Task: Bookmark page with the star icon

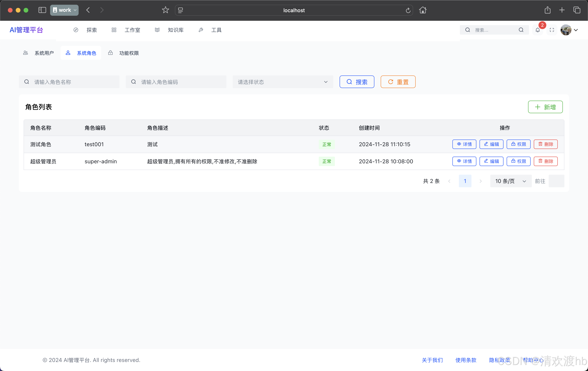Action: click(x=165, y=10)
